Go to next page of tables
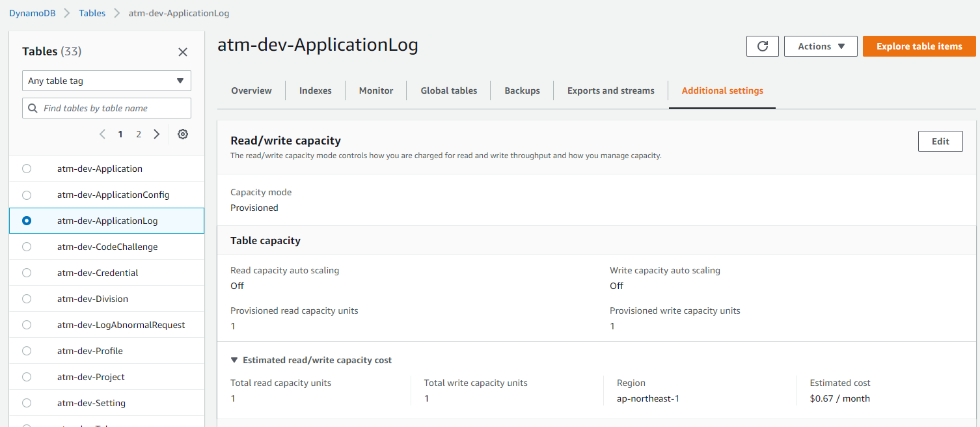This screenshot has height=427, width=980. pyautogui.click(x=157, y=134)
